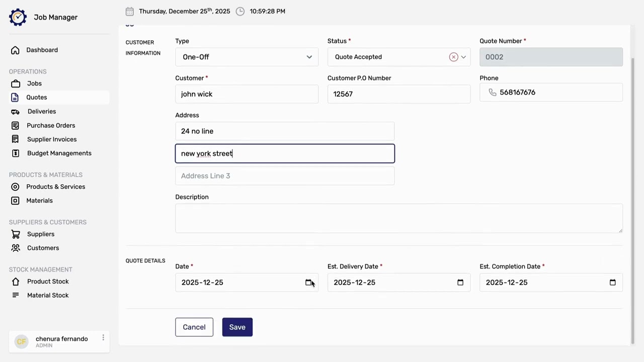Clear the Quote Accepted status selection
Image resolution: width=644 pixels, height=362 pixels.
click(x=453, y=57)
